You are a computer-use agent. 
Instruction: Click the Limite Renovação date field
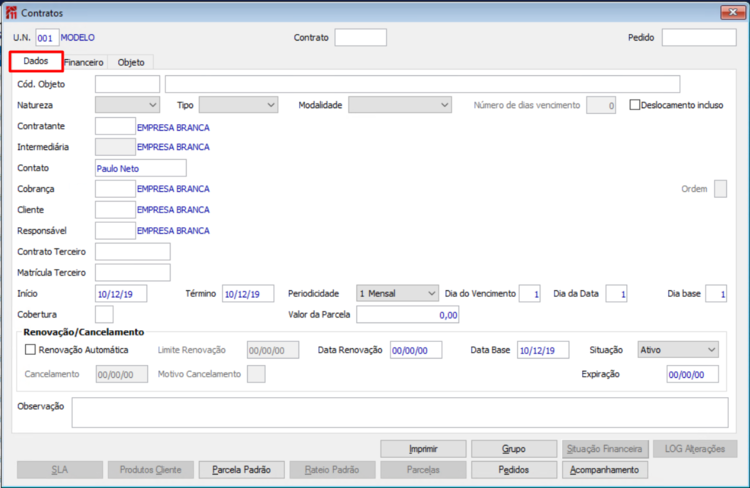273,350
